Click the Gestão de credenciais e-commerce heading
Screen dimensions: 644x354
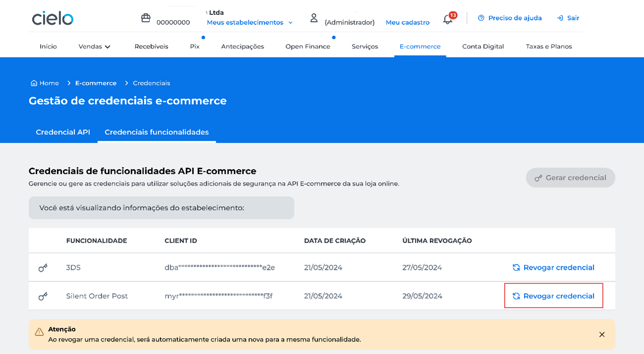pyautogui.click(x=127, y=101)
